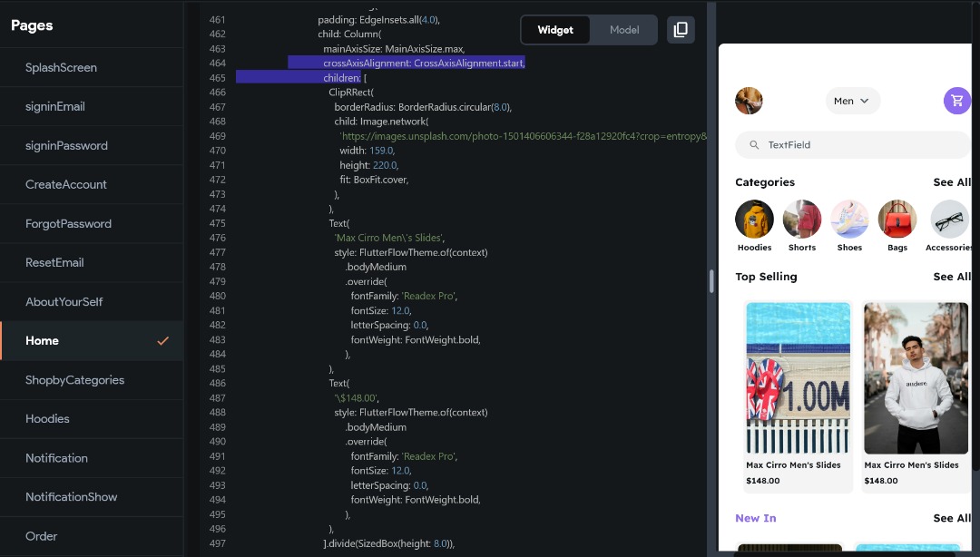Click See All beside Top Selling
Viewport: 980px width, 557px height.
coord(951,276)
